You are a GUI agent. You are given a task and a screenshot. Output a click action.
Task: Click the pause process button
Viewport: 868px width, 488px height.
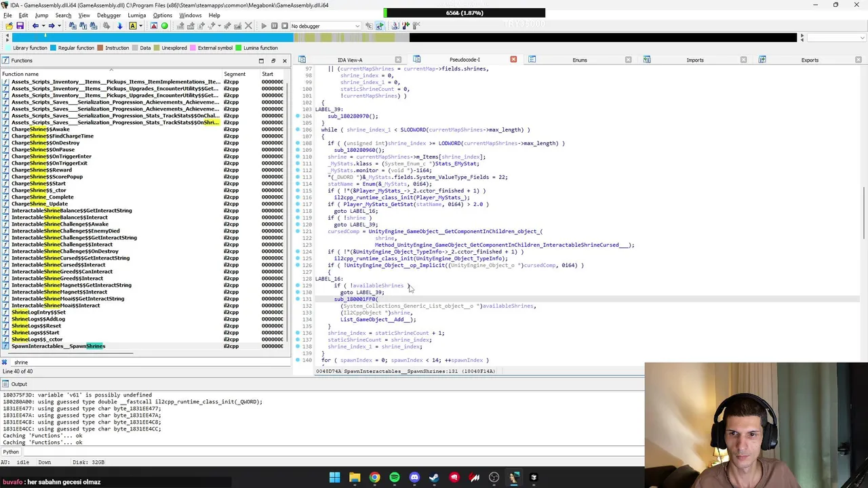(274, 26)
